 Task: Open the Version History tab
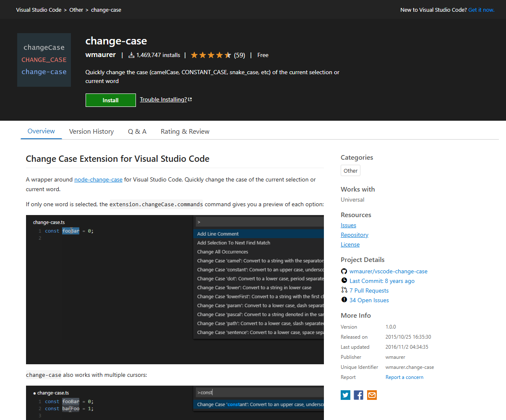coord(91,132)
